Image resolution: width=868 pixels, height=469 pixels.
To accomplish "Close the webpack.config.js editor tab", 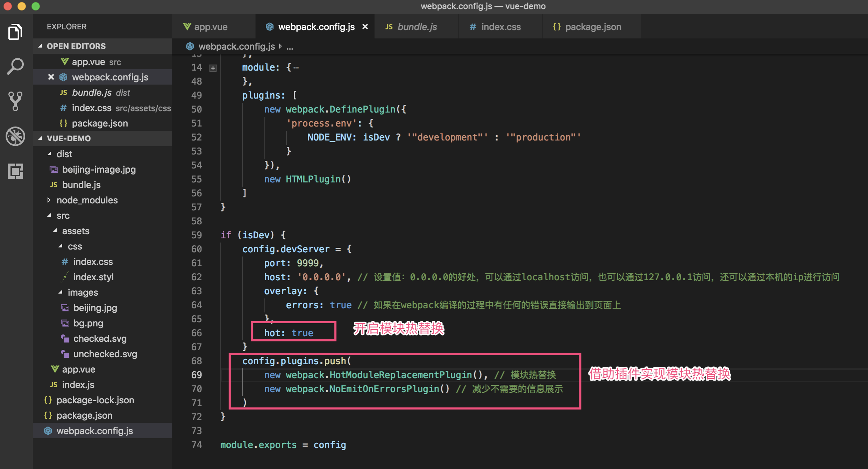I will click(x=365, y=27).
